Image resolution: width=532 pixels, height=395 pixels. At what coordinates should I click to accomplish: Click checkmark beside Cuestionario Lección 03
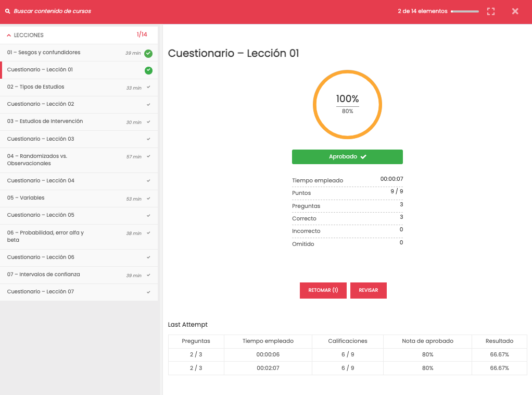(148, 139)
